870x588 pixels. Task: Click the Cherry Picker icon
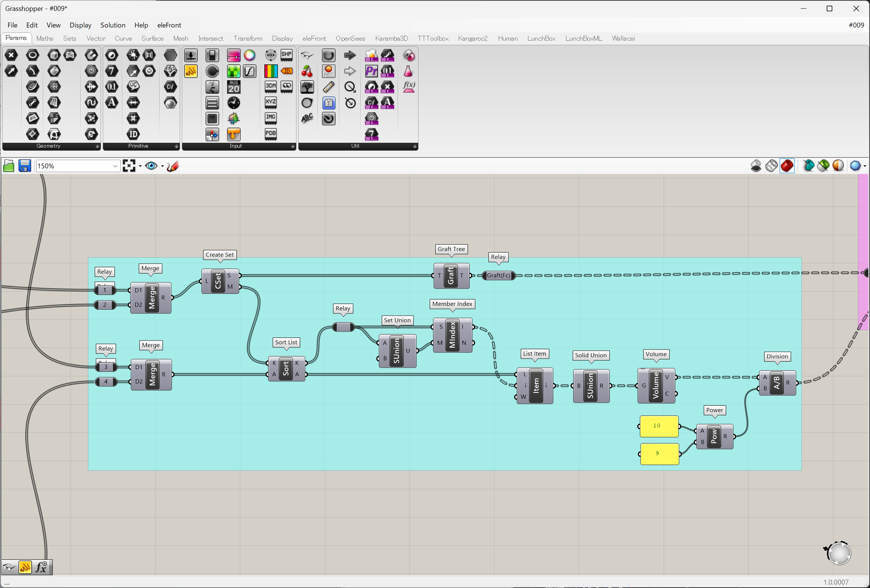[307, 71]
